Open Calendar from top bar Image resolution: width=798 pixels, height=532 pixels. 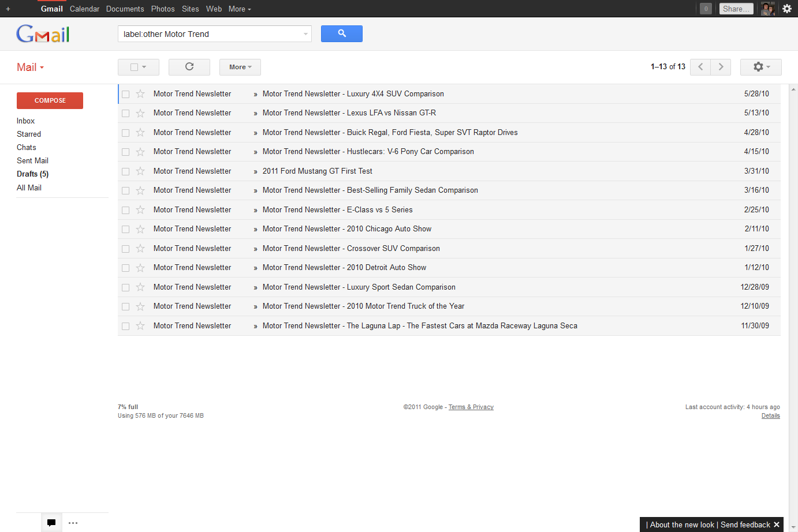pos(84,9)
